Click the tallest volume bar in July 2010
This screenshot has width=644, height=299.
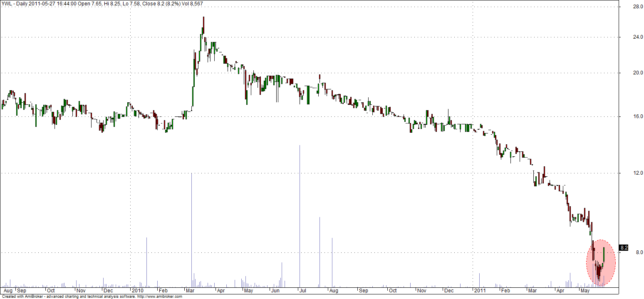300,216
